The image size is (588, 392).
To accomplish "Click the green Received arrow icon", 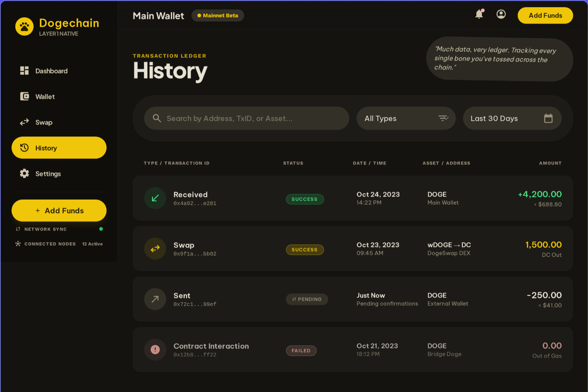I will point(155,198).
